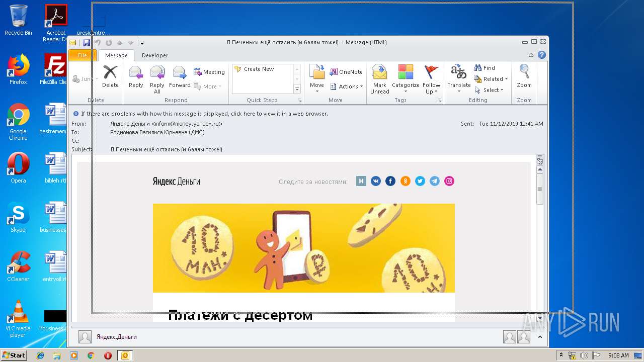
Task: Open the Follow Up flag menu
Action: (x=431, y=79)
